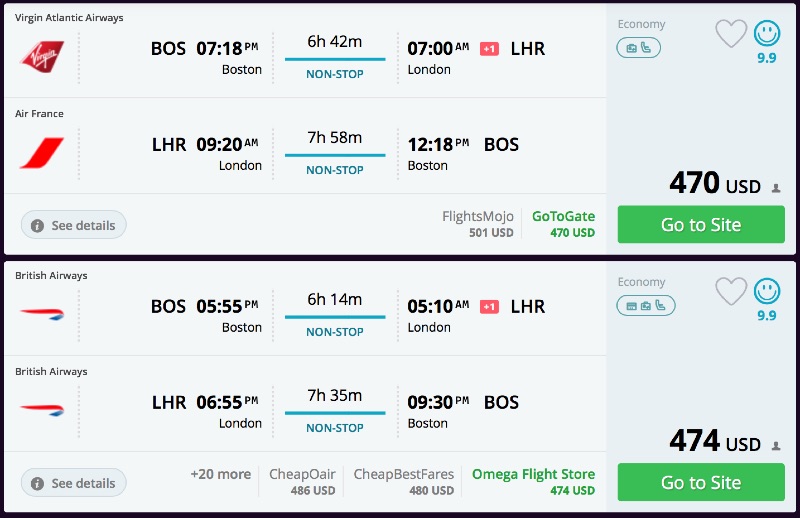Click the Virgin Atlantic airline logo

coord(42,56)
